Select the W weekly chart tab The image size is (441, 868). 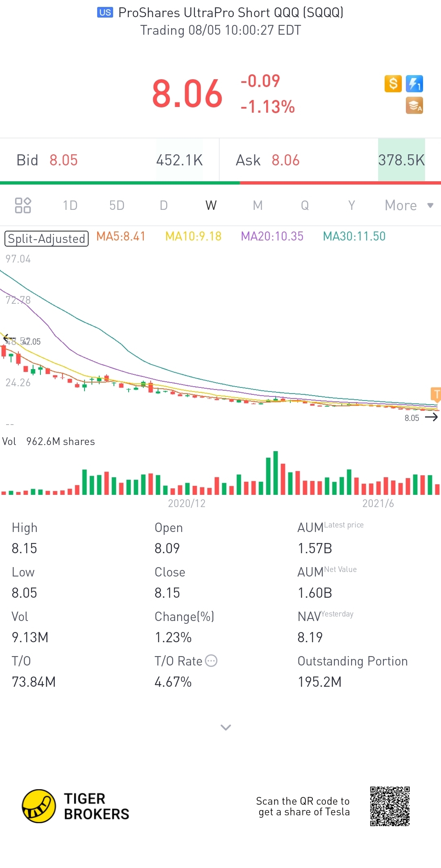tap(211, 205)
